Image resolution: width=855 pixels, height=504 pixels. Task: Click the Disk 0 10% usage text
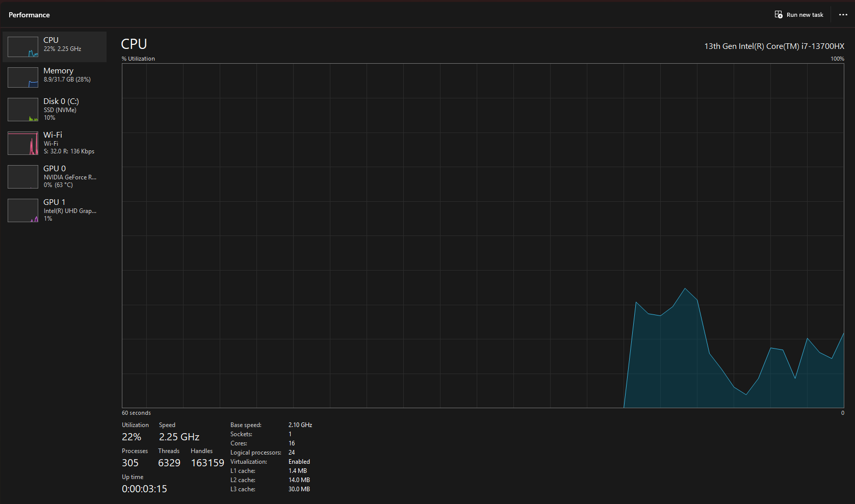tap(49, 118)
